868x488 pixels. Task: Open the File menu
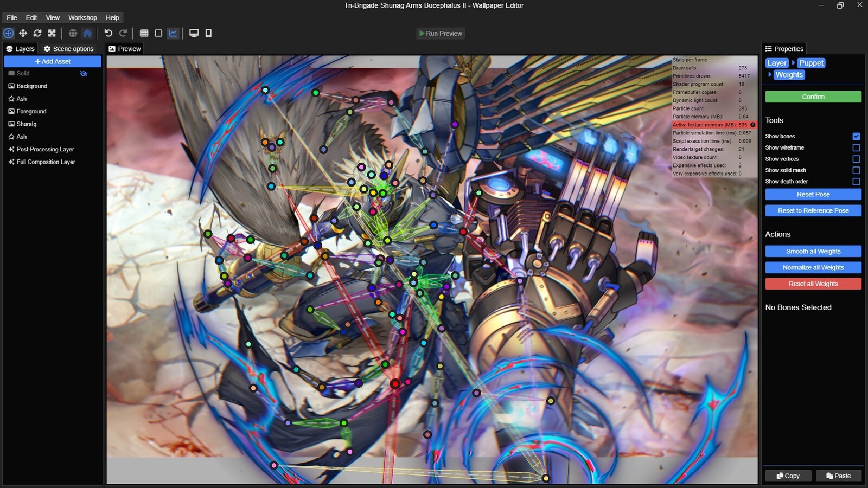(x=12, y=18)
